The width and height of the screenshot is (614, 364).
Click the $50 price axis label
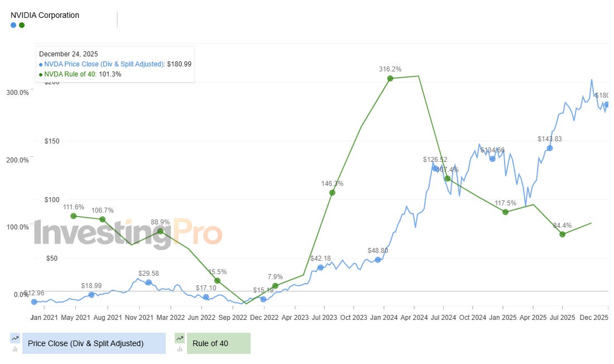click(x=52, y=258)
